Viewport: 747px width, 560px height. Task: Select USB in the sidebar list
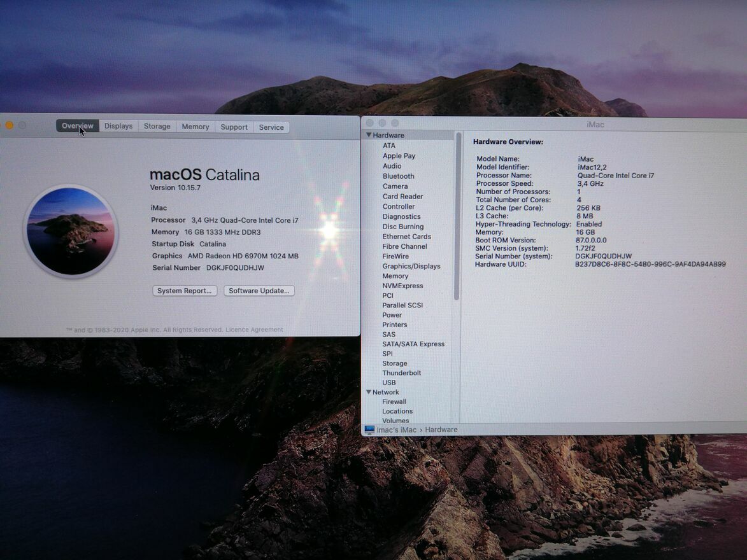[388, 382]
